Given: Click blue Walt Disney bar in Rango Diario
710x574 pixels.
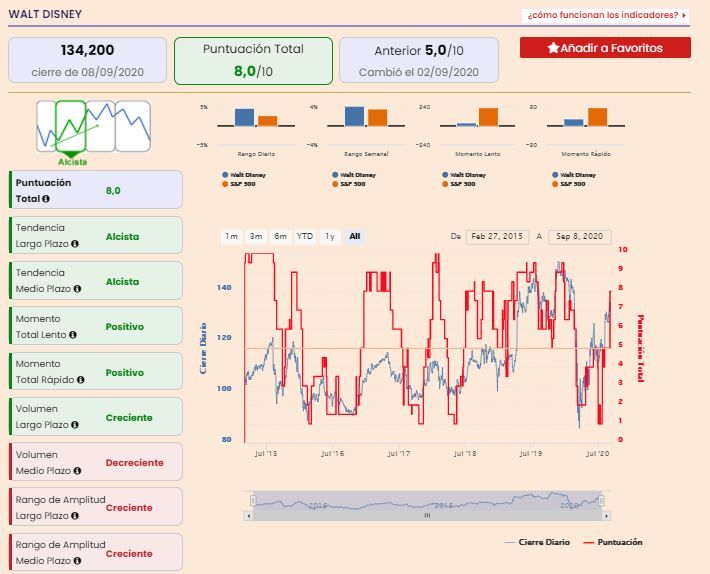Looking at the screenshot, I should (x=245, y=117).
